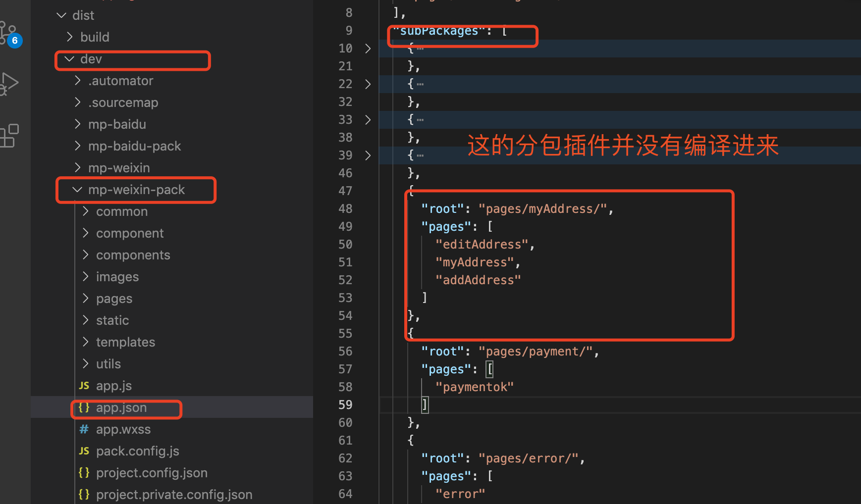
Task: Expand the mp-weixin folder chevron
Action: 78,168
